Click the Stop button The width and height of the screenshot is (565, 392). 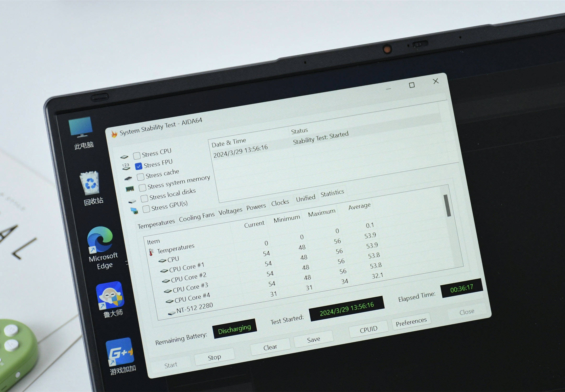tap(214, 357)
